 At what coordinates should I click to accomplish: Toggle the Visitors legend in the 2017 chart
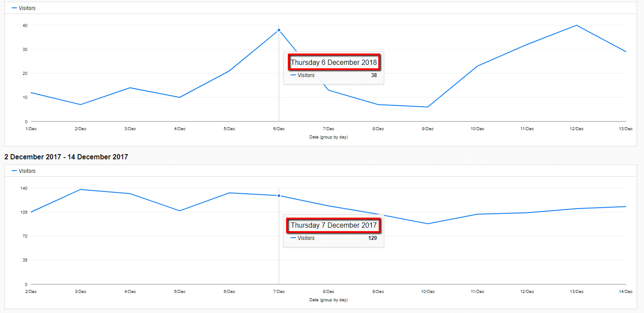[x=24, y=171]
